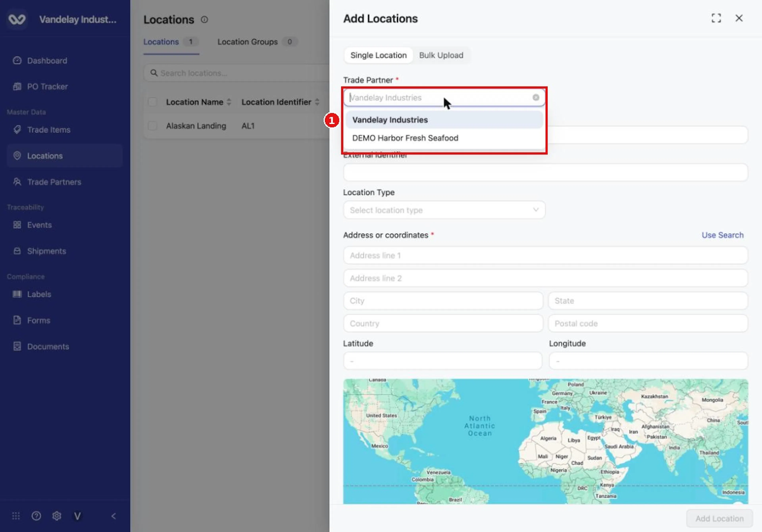Screen dimensions: 762x532
Task: Click the Use Search link
Action: pos(722,235)
